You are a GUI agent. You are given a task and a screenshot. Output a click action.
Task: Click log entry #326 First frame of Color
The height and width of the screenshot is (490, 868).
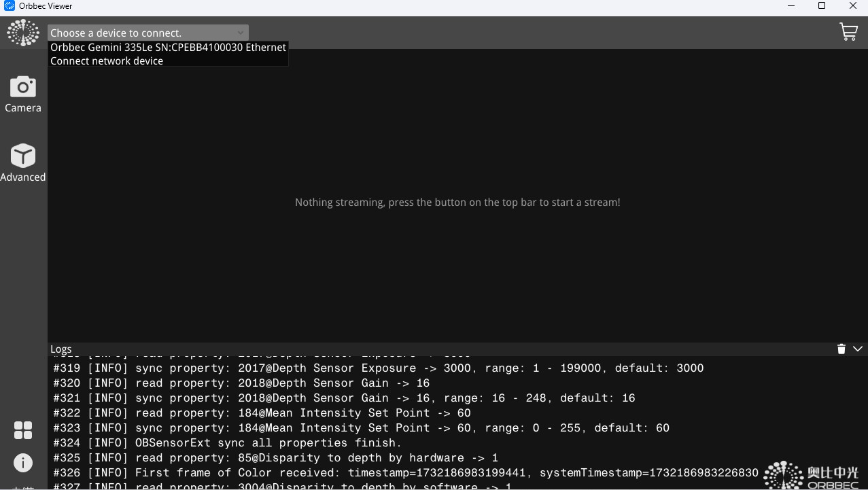click(x=405, y=473)
